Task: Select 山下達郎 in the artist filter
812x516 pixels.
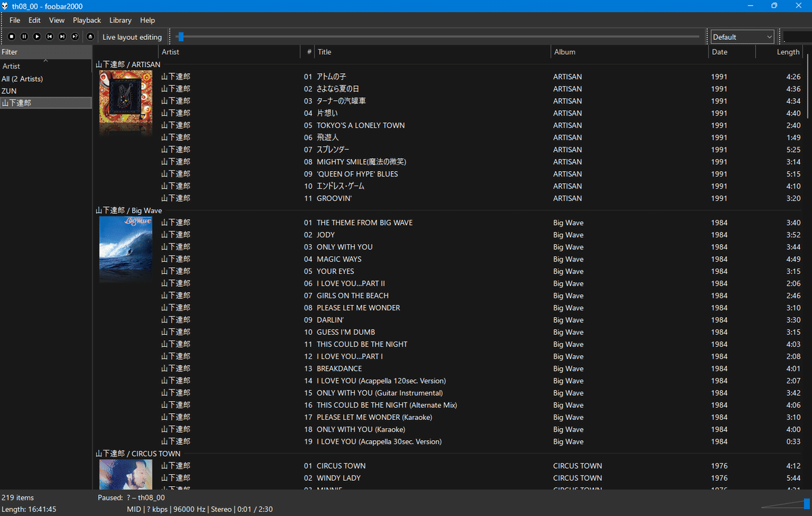Action: [46, 103]
